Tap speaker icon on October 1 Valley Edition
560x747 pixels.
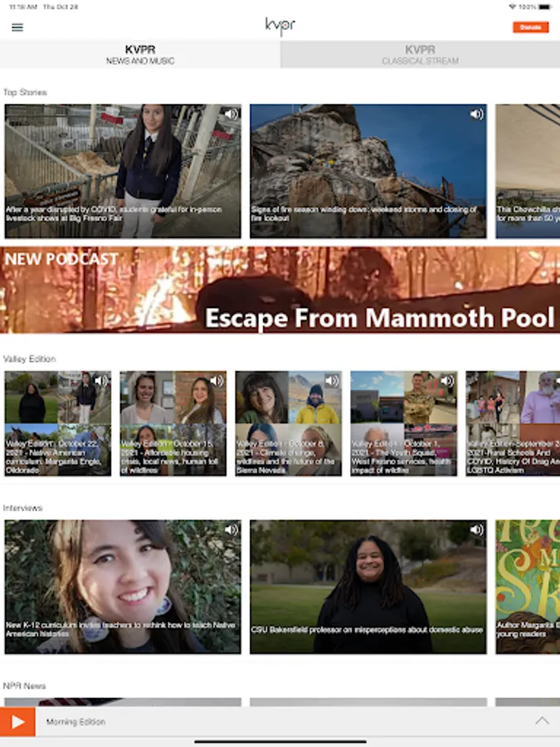[x=446, y=381]
